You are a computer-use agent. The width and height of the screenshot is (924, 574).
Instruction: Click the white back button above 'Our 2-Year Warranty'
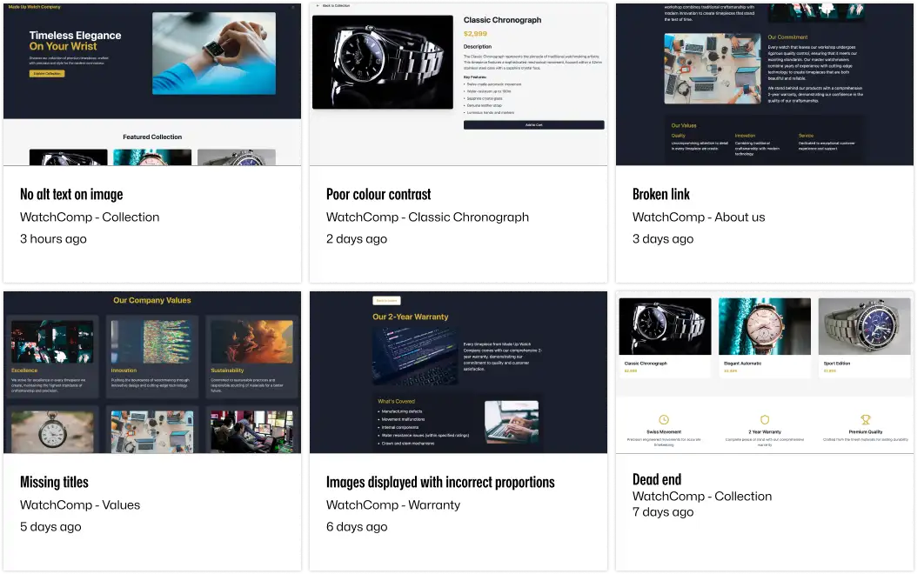(386, 301)
